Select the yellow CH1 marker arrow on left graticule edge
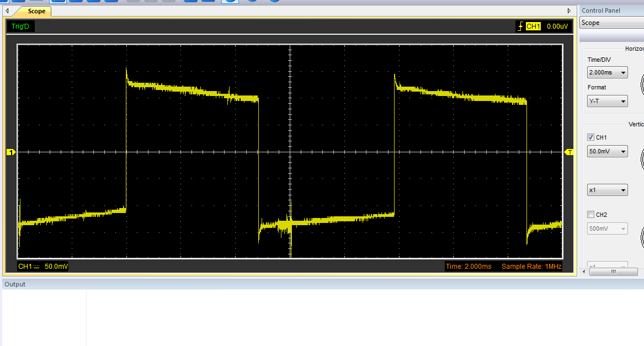The width and height of the screenshot is (644, 346). (x=12, y=153)
